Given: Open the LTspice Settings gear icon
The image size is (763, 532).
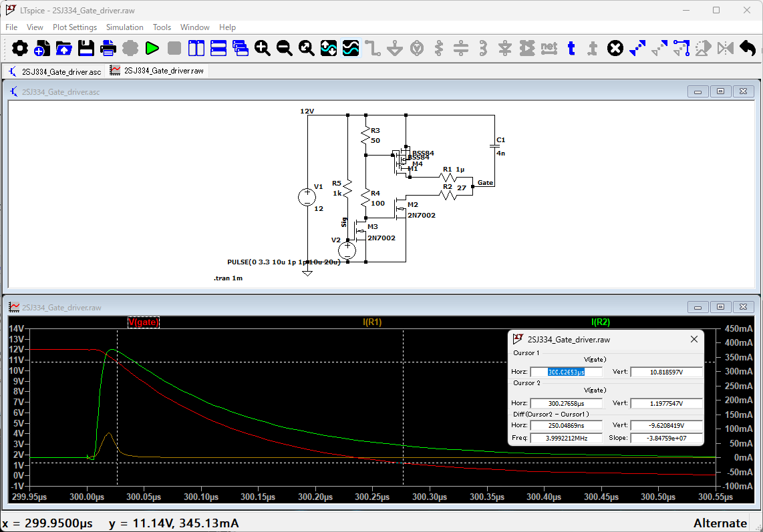Looking at the screenshot, I should pyautogui.click(x=20, y=48).
